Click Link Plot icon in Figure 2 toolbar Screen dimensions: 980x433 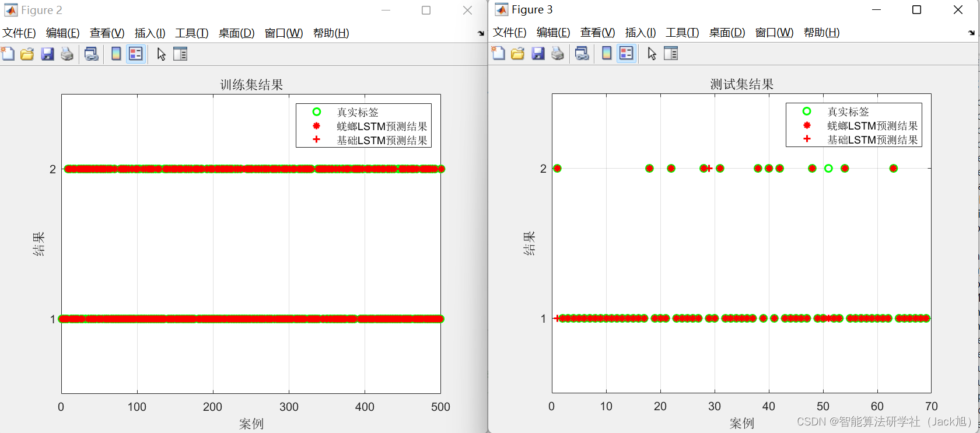click(91, 54)
